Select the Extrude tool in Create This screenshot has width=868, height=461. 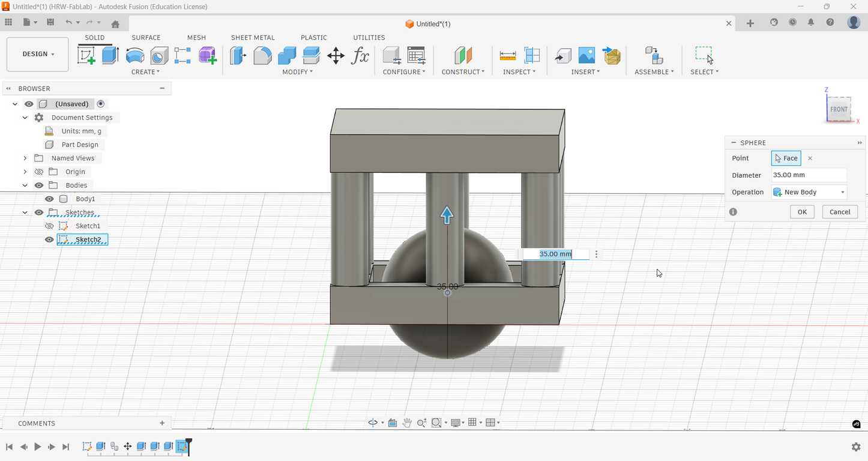pos(110,56)
